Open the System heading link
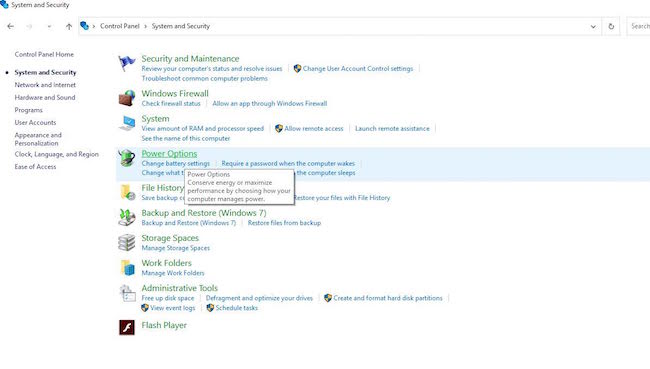Viewport: 650px width, 369px height. coord(155,119)
